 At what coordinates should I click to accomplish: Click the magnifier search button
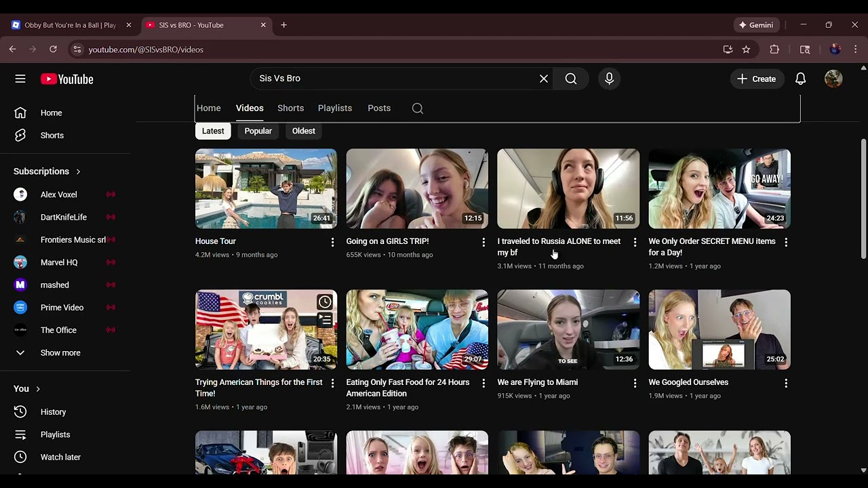571,79
